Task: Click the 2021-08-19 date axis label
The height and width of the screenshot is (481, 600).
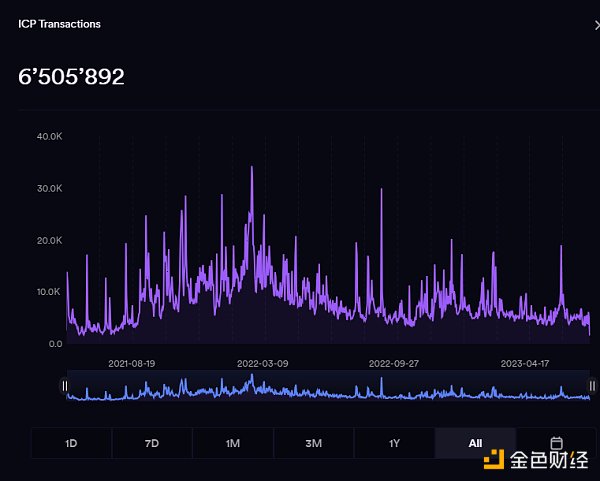Action: pyautogui.click(x=131, y=364)
